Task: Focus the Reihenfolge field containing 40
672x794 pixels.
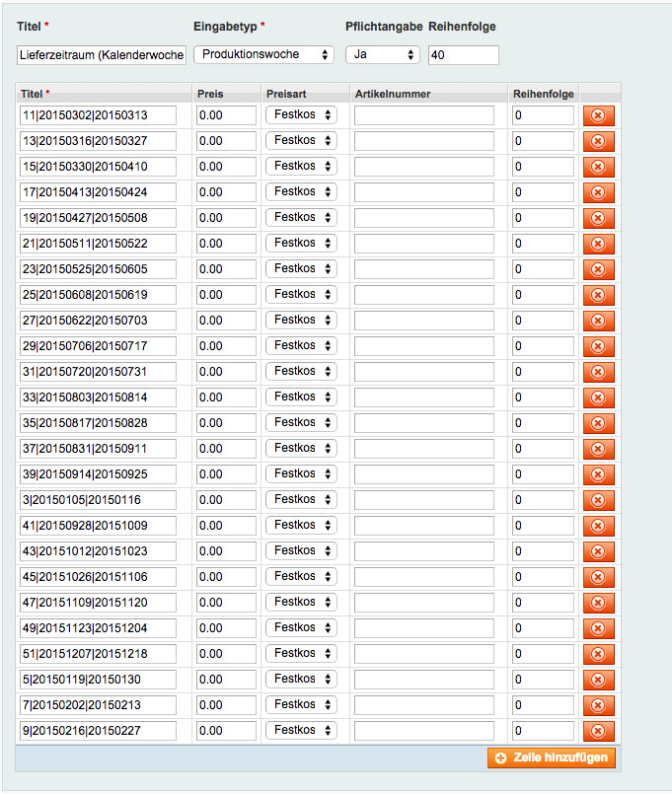Action: pyautogui.click(x=463, y=55)
